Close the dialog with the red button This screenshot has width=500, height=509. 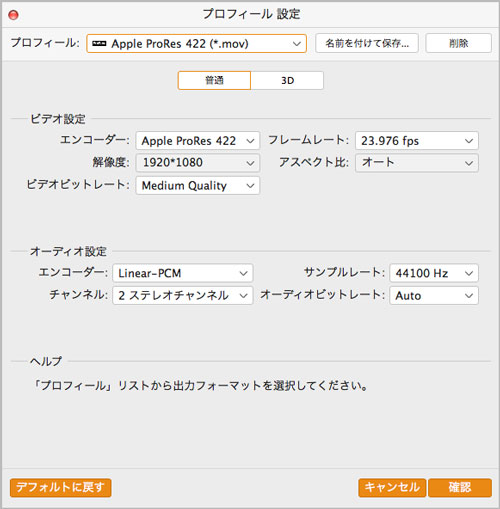pyautogui.click(x=13, y=15)
